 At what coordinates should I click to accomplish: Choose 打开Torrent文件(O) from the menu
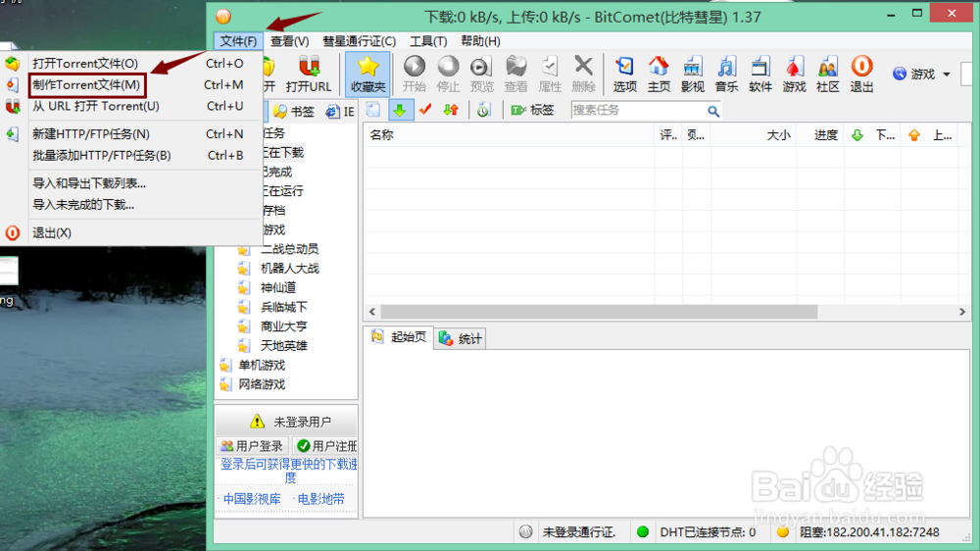131,63
